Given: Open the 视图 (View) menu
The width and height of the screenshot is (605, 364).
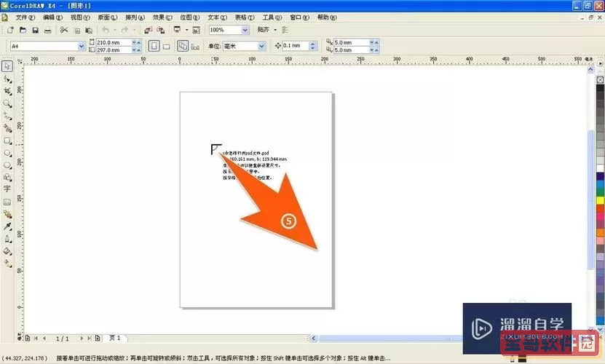Looking at the screenshot, I should pos(80,17).
